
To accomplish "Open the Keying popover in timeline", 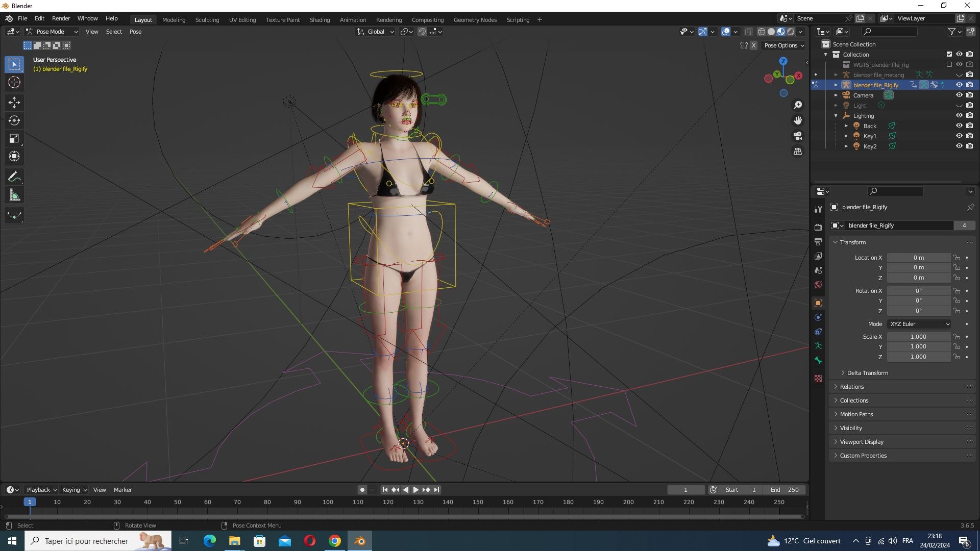I will click(x=75, y=490).
